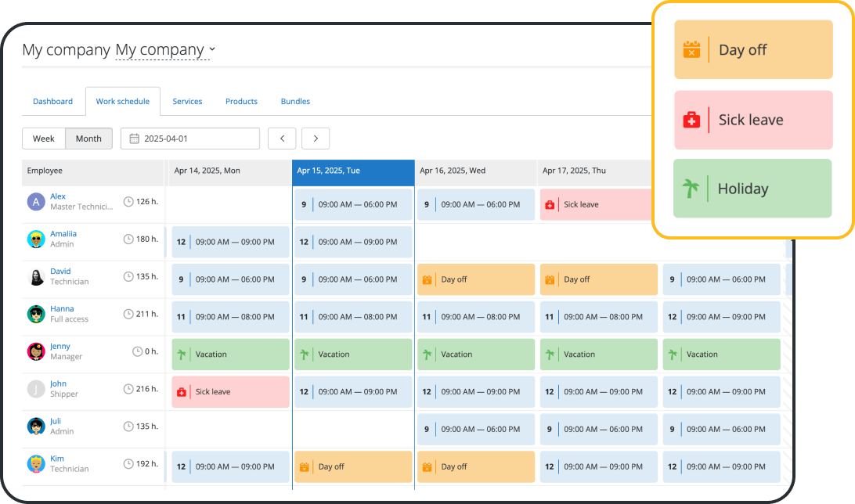
Task: Switch the schedule to Week view
Action: [x=43, y=138]
